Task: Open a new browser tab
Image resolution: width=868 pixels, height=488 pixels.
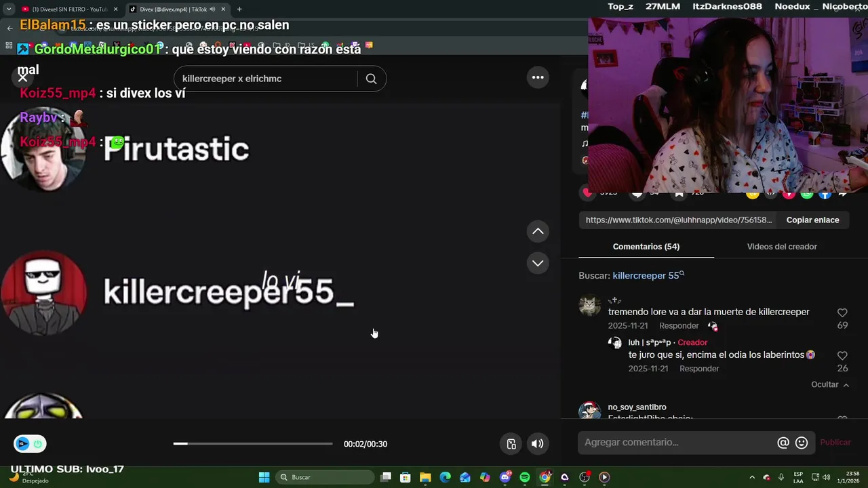Action: (x=239, y=9)
